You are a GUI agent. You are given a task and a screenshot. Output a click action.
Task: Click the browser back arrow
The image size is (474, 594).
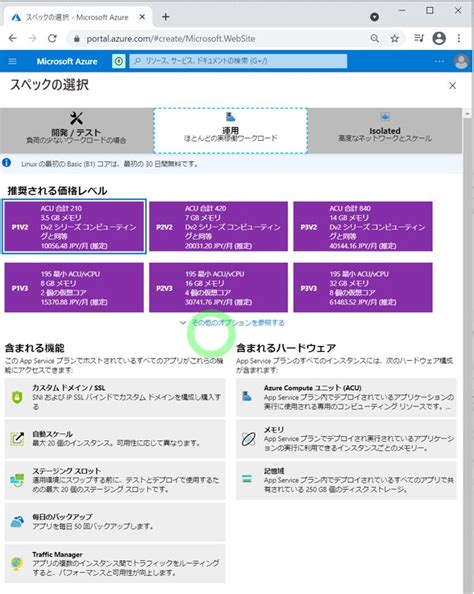[x=13, y=38]
